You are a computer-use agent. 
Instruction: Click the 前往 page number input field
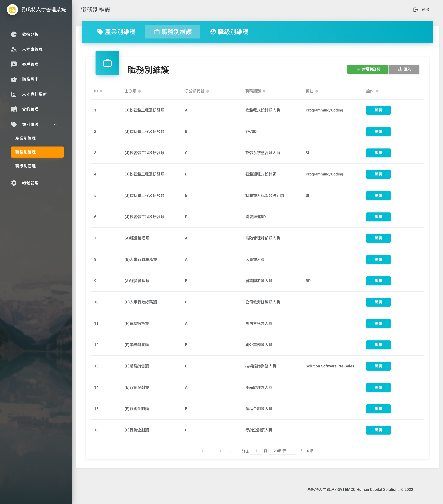coord(256,451)
